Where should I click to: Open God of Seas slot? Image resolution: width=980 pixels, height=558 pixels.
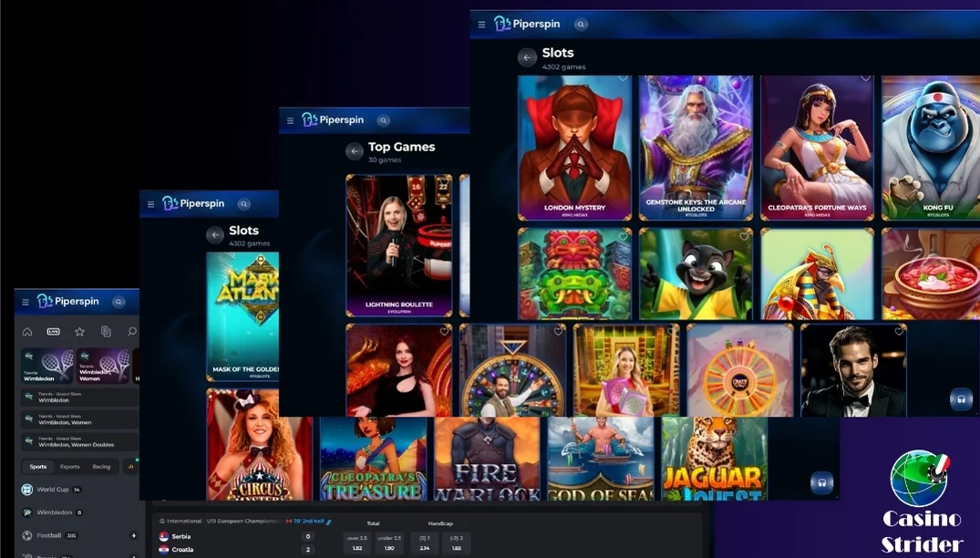601,459
